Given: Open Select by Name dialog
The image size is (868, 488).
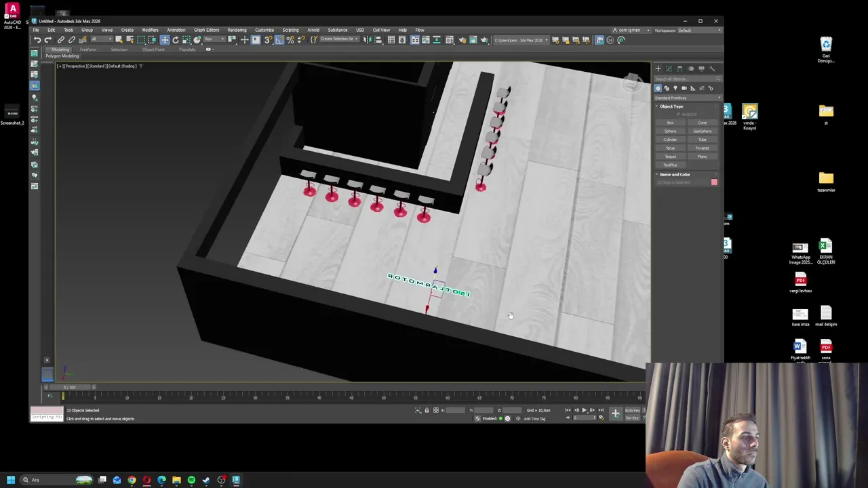Looking at the screenshot, I should pyautogui.click(x=130, y=39).
